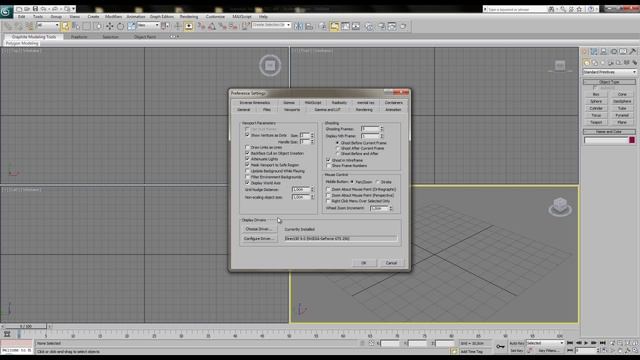Open the Display panel tab icon
Screen dimensions: 640x360
pos(623,51)
